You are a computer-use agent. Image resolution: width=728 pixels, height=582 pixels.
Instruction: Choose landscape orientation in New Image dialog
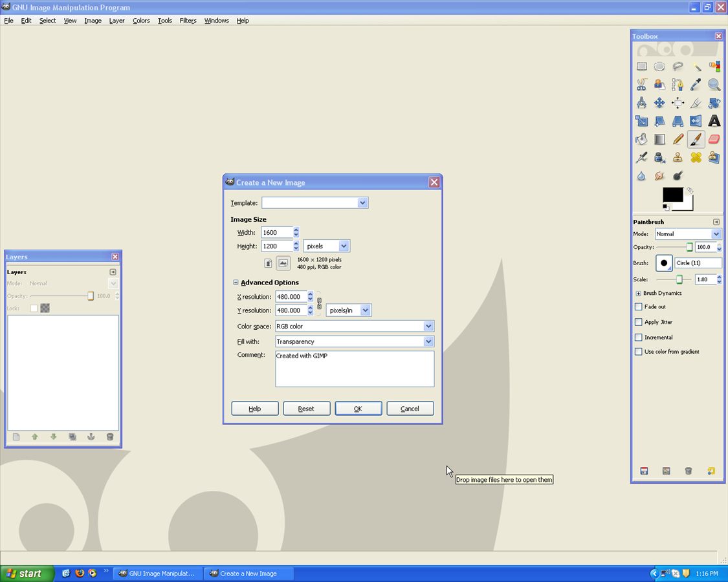(283, 263)
